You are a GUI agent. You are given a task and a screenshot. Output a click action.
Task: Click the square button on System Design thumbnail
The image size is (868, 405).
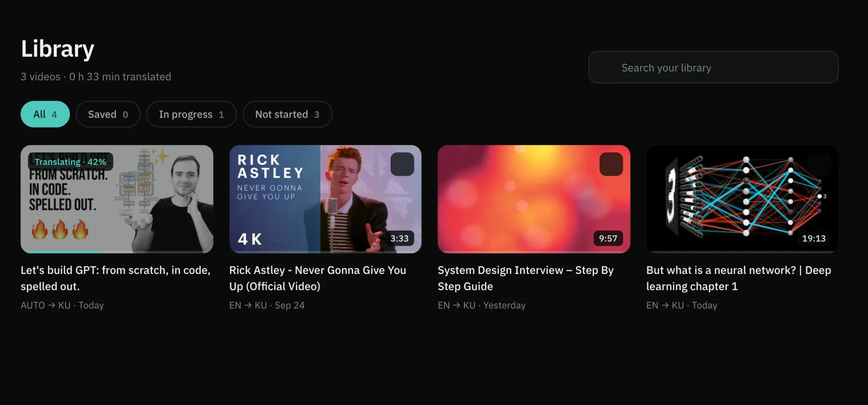pyautogui.click(x=611, y=164)
